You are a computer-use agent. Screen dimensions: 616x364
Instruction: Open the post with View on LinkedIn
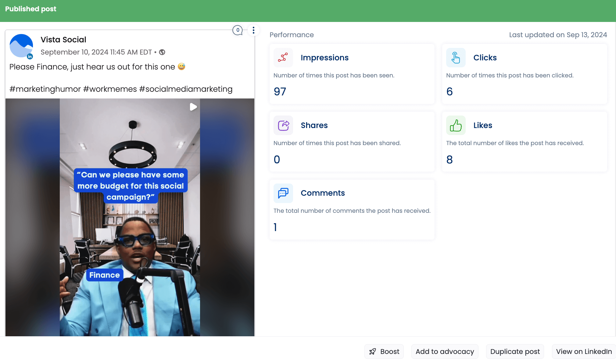point(583,351)
